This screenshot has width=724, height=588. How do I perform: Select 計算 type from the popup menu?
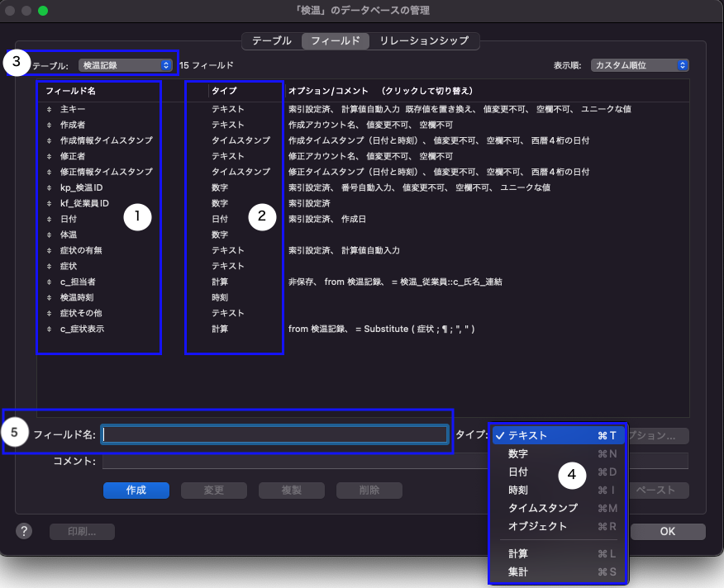tap(518, 554)
